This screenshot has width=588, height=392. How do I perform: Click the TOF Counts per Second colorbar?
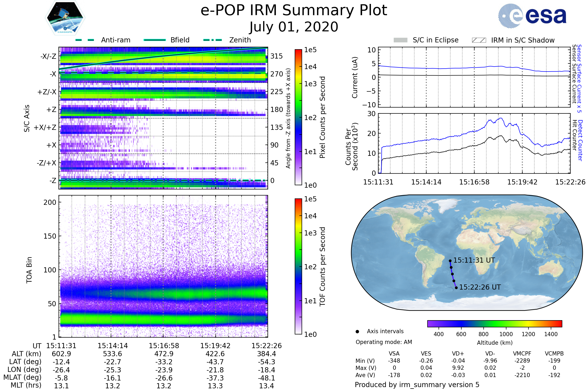(x=298, y=266)
